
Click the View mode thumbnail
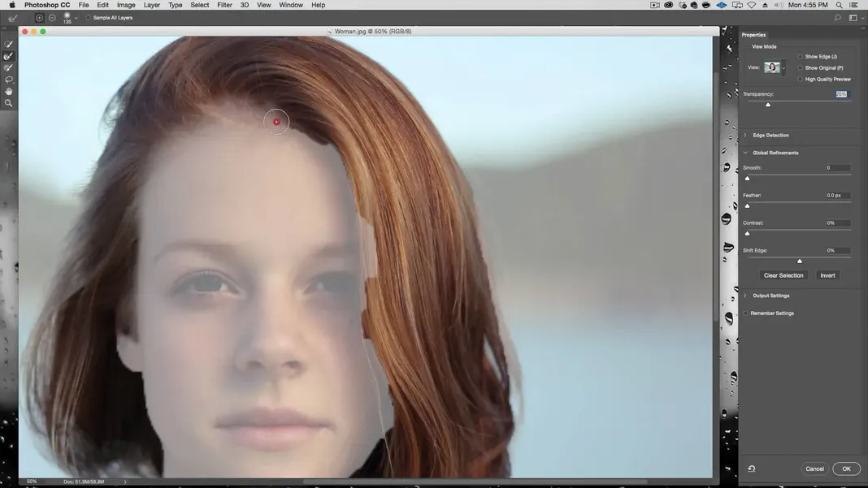point(771,68)
